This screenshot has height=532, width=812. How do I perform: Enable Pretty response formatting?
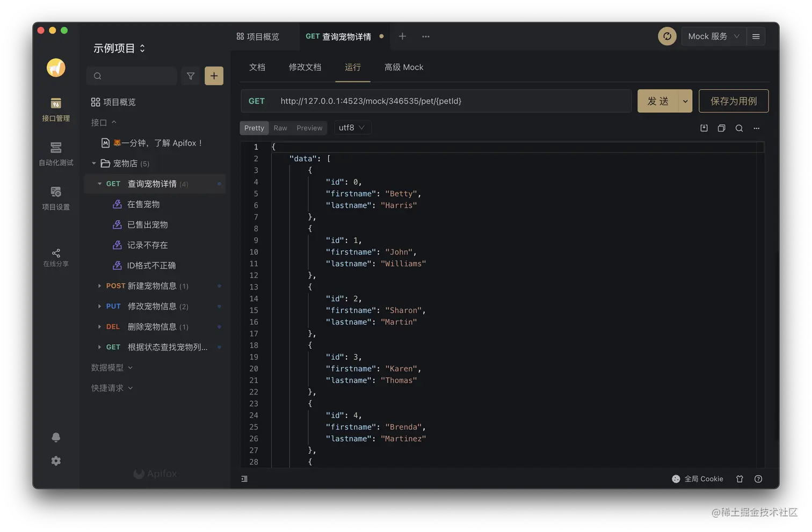coord(253,128)
